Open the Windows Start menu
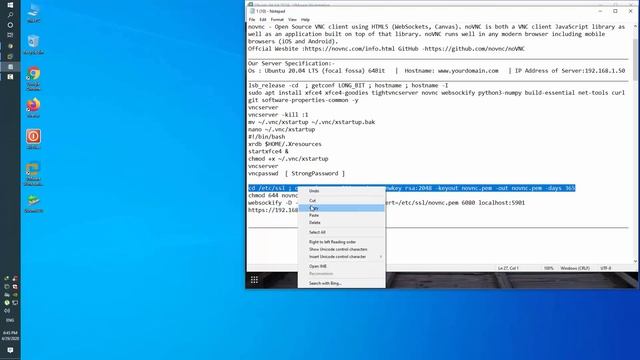The width and height of the screenshot is (640, 360). (x=10, y=5)
